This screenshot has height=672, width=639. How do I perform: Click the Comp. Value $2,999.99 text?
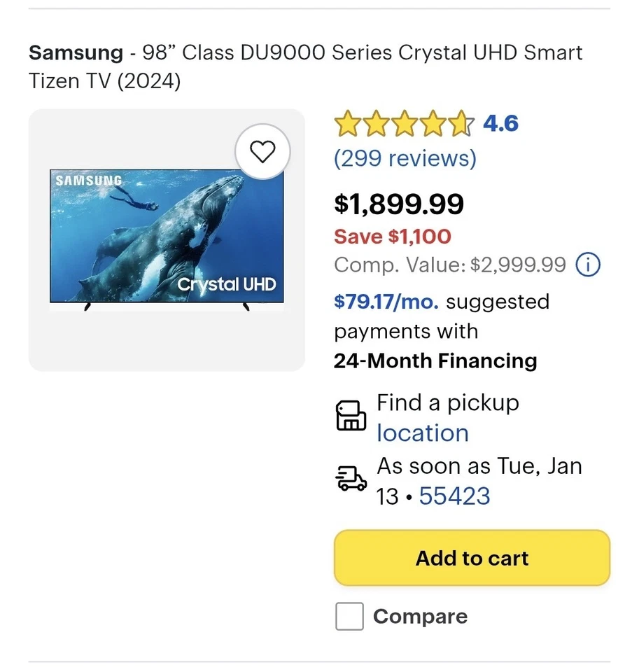(x=450, y=265)
